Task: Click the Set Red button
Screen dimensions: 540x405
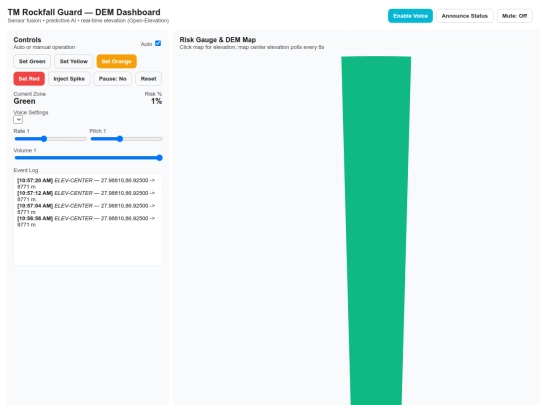Action: pos(29,79)
